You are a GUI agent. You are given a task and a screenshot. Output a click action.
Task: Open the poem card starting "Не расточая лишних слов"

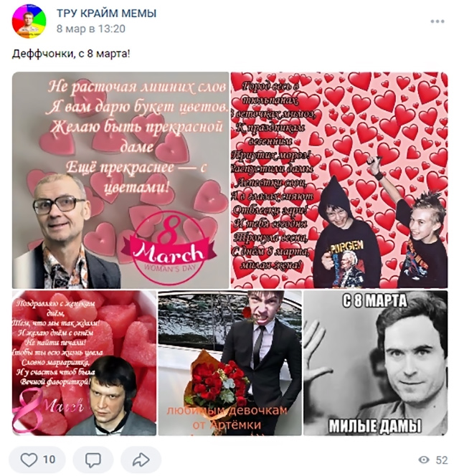tap(120, 180)
